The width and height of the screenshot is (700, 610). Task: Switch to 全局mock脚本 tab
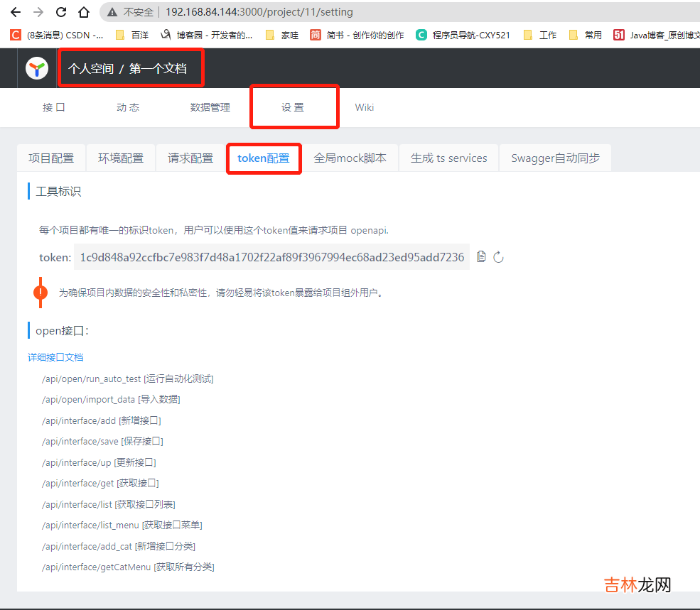[x=350, y=158]
